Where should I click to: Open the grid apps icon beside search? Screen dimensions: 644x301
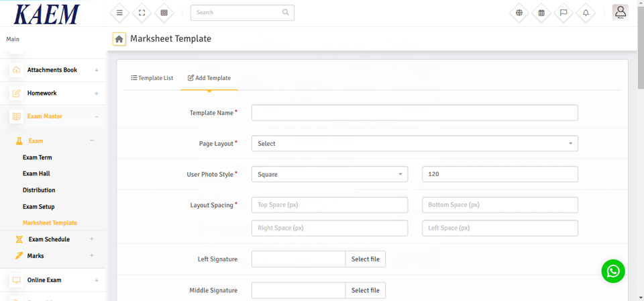164,13
